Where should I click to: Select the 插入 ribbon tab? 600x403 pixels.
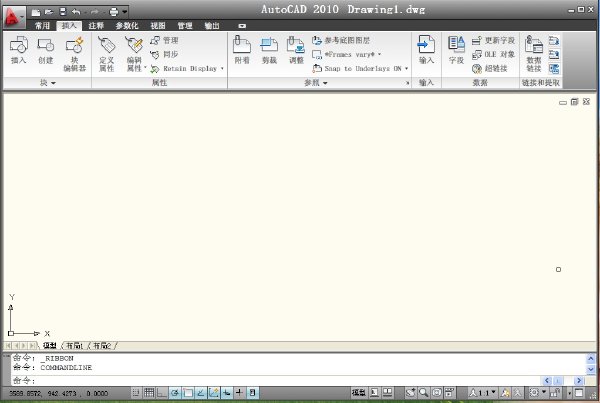69,26
